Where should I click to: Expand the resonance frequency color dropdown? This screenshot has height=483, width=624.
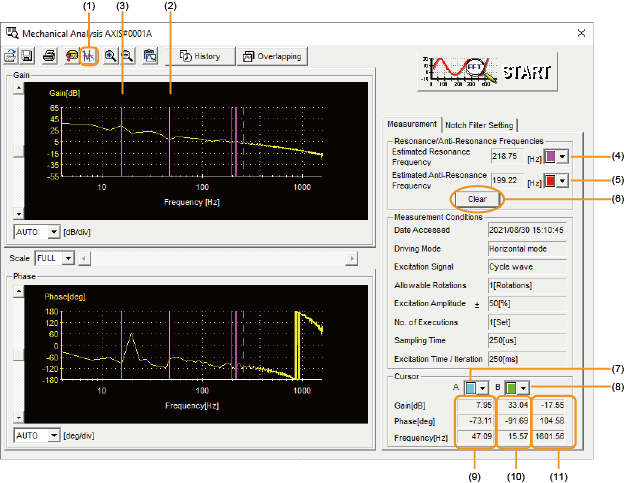562,156
